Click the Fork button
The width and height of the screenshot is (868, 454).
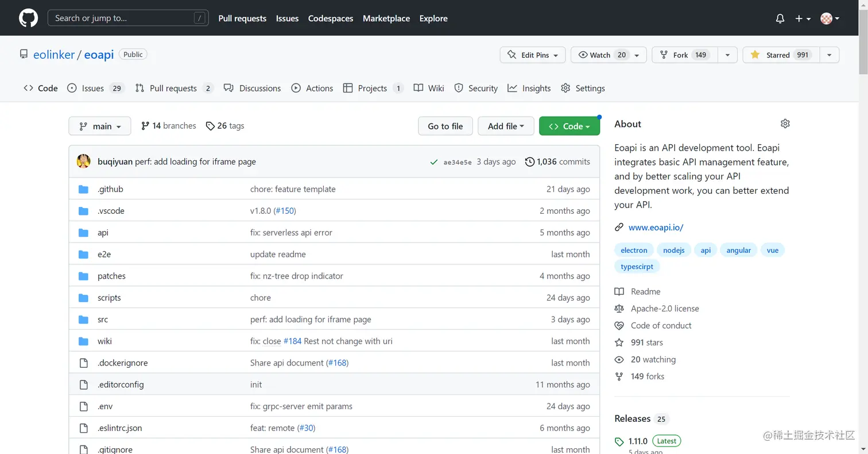pyautogui.click(x=685, y=55)
